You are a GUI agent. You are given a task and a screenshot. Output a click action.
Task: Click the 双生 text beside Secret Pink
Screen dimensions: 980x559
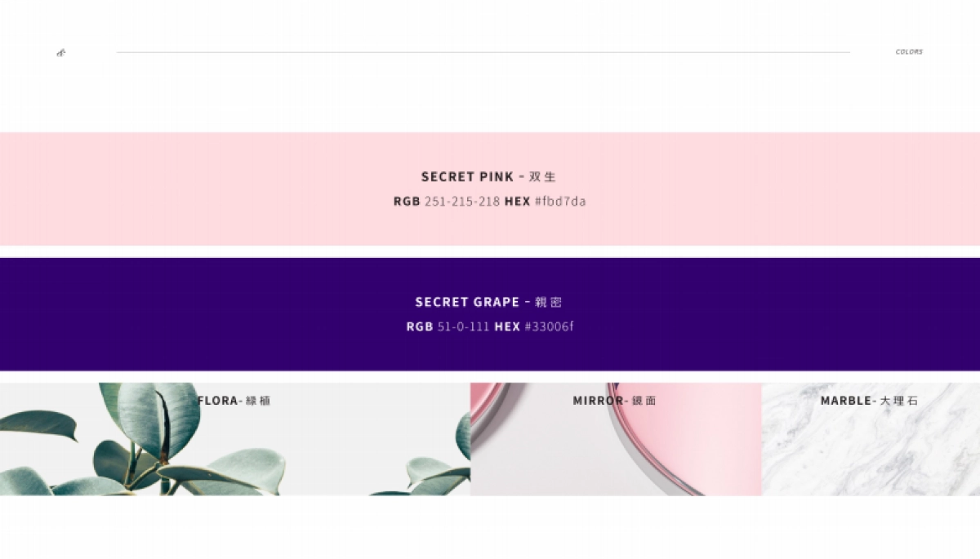542,177
